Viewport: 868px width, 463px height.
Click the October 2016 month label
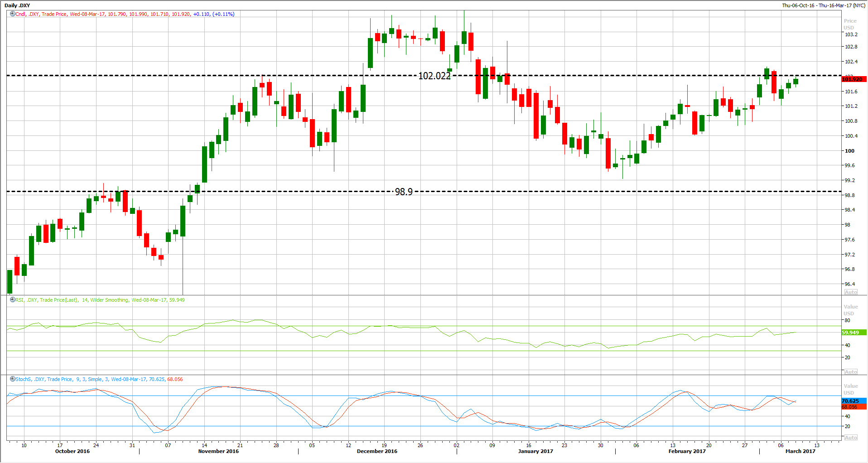[x=72, y=451]
